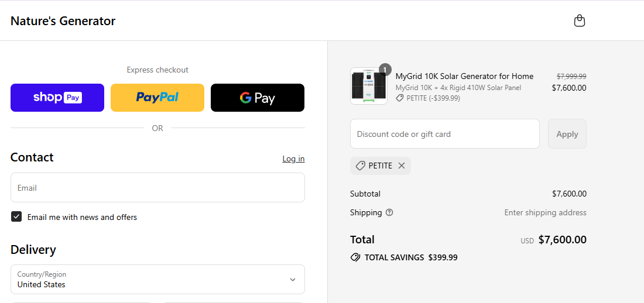
Task: Click the total amount $7,600.00 beside USD
Action: [x=562, y=240]
